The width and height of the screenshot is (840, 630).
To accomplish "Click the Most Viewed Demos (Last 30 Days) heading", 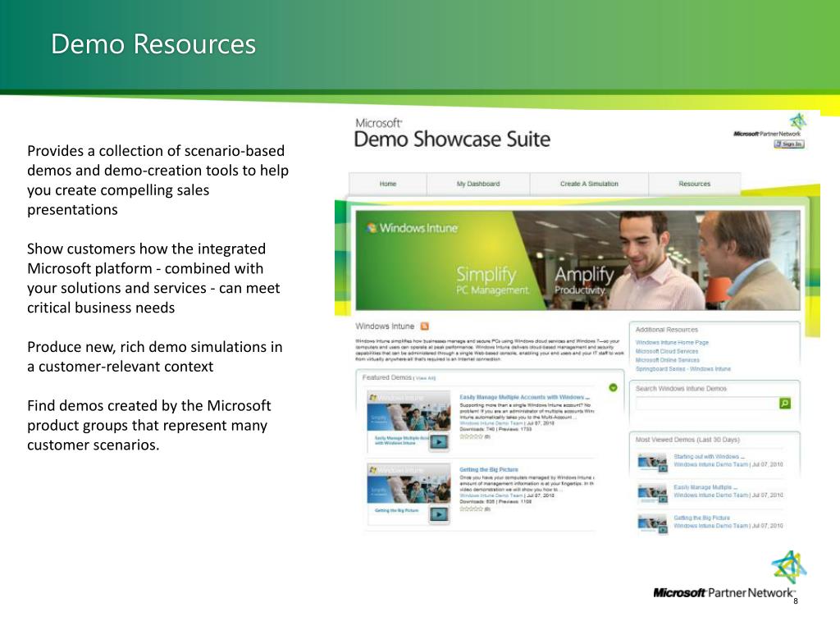I will (687, 440).
